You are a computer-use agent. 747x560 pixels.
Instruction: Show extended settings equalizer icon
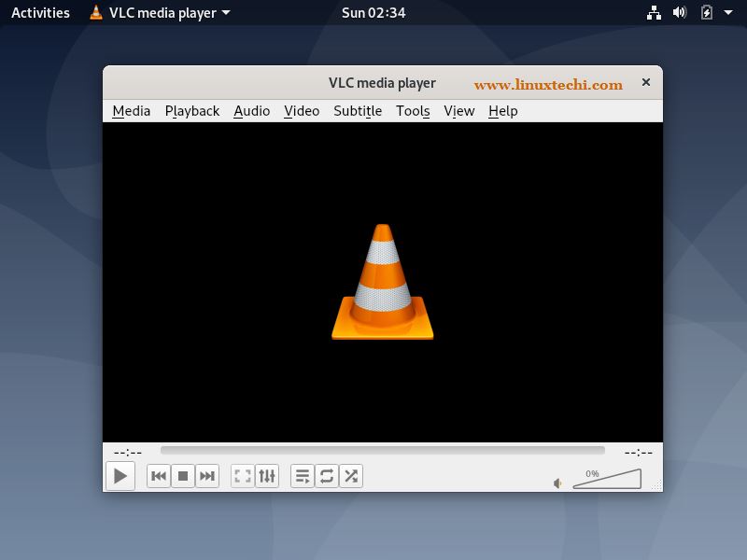click(267, 476)
